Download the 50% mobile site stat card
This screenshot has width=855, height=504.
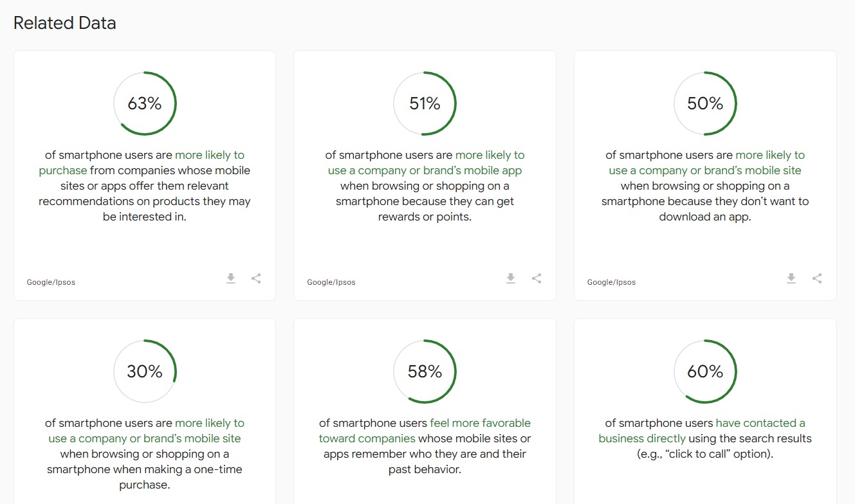(x=791, y=278)
